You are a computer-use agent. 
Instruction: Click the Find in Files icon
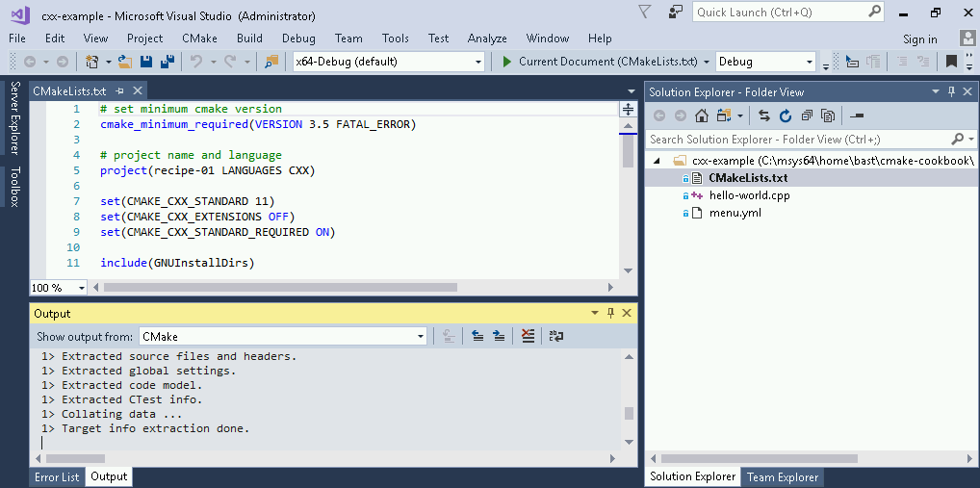(271, 62)
